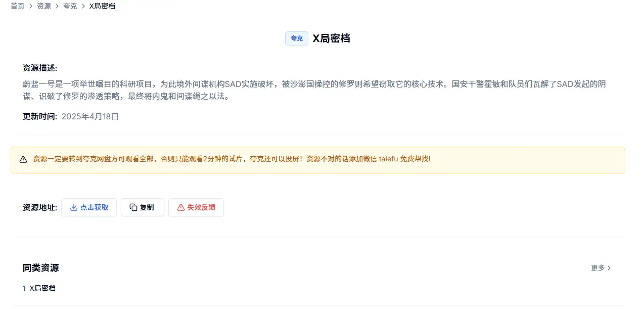Go to 首页 in the breadcrumb

tap(18, 6)
